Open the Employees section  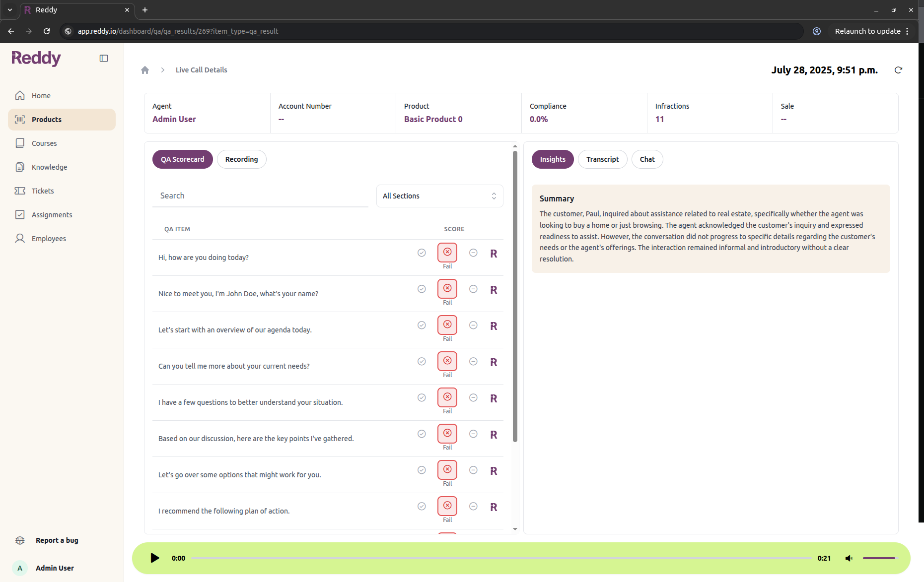click(x=48, y=238)
